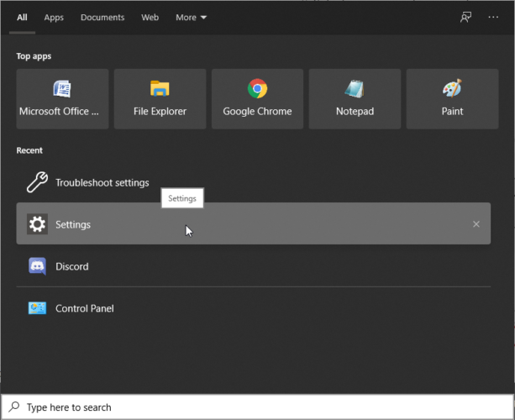This screenshot has height=420, width=515.
Task: Open Google Chrome from Top apps
Action: 257,99
